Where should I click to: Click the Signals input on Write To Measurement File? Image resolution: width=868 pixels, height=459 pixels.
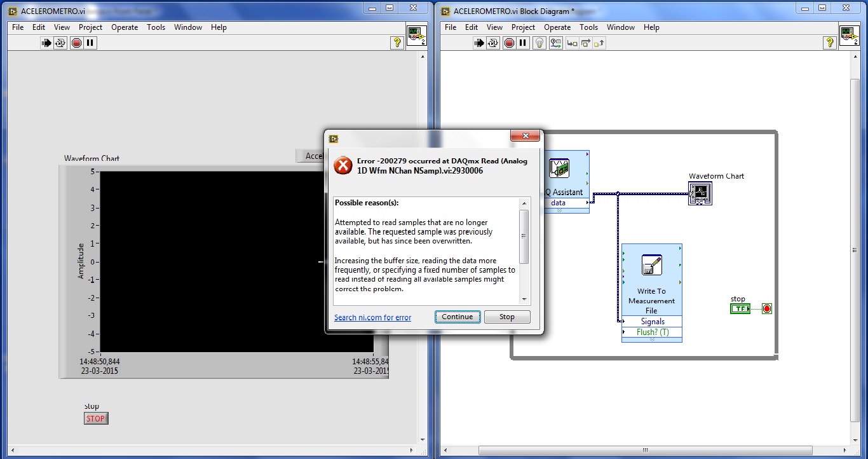pos(652,322)
